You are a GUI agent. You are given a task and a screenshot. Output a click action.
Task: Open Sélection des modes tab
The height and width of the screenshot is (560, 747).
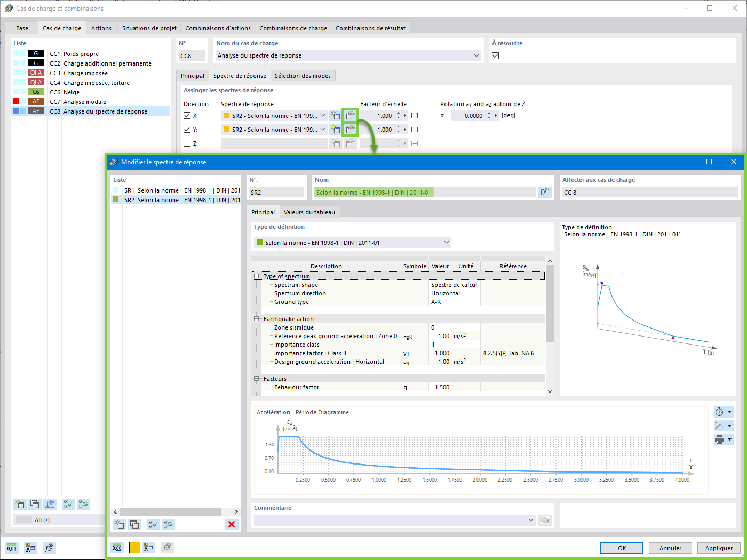pyautogui.click(x=303, y=76)
